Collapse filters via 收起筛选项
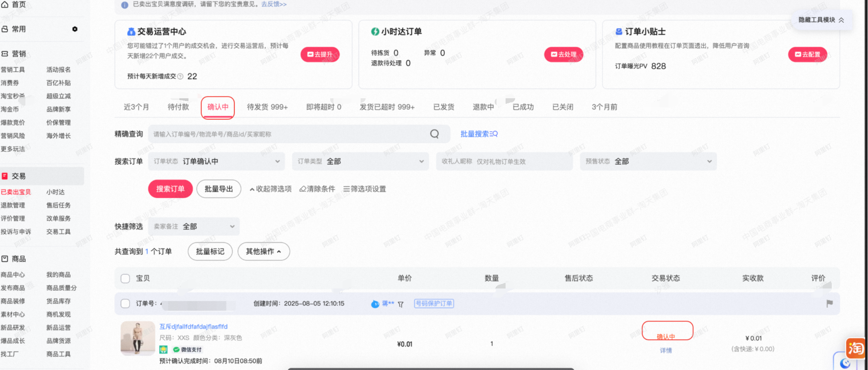 (270, 189)
